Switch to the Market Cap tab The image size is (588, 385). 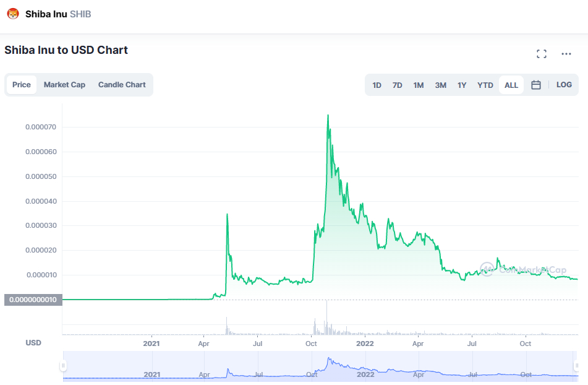[64, 85]
